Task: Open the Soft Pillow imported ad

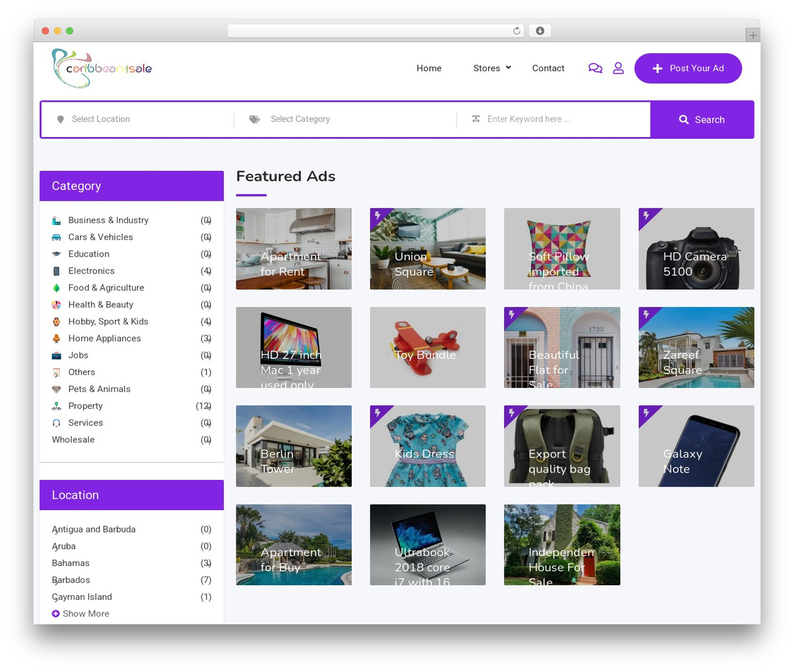Action: point(562,249)
